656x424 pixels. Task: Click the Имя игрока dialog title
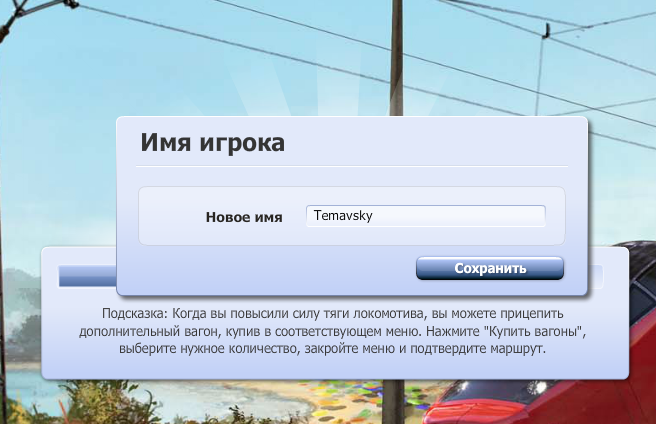[x=213, y=142]
